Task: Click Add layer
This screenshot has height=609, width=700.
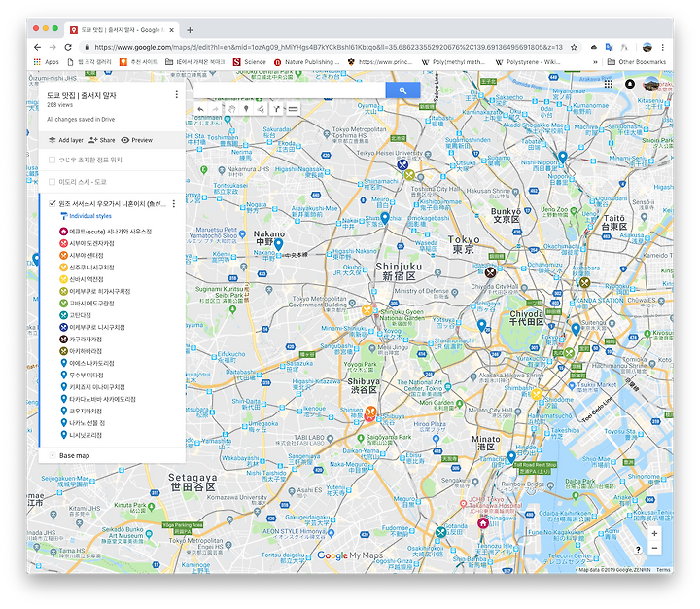Action: [66, 140]
